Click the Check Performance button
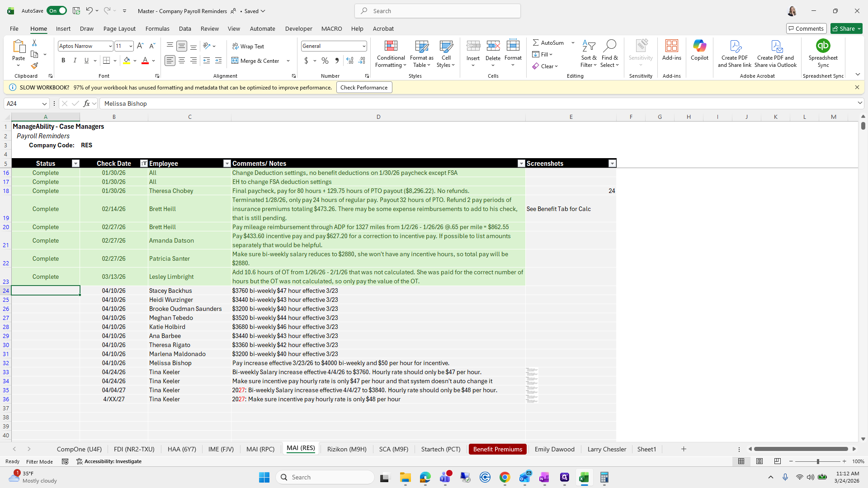Image resolution: width=868 pixels, height=488 pixels. pos(364,87)
